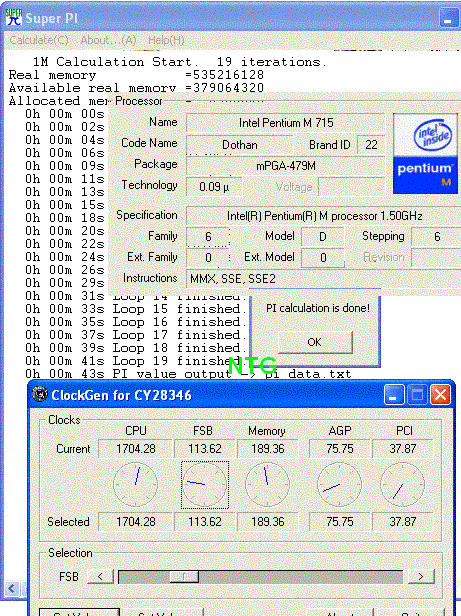
Task: Click the ClockGen title bar icon
Action: [40, 394]
